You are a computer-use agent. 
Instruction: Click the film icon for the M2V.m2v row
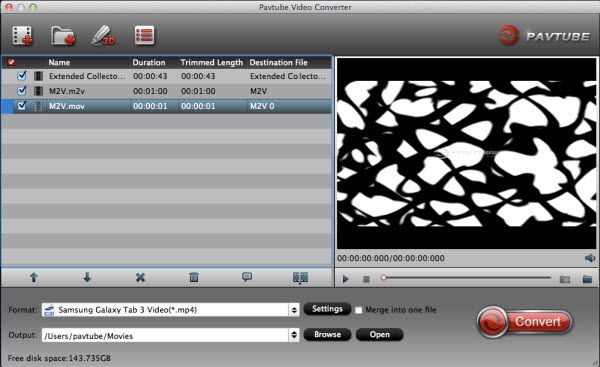pos(38,91)
